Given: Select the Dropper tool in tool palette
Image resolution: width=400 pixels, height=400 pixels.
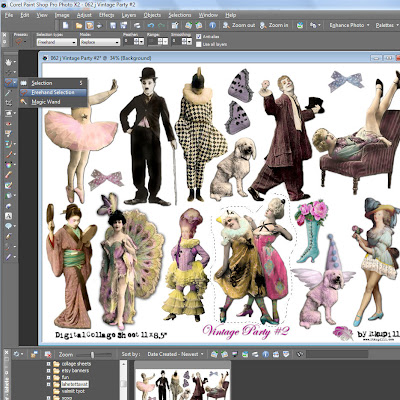Looking at the screenshot, I should tap(8, 93).
